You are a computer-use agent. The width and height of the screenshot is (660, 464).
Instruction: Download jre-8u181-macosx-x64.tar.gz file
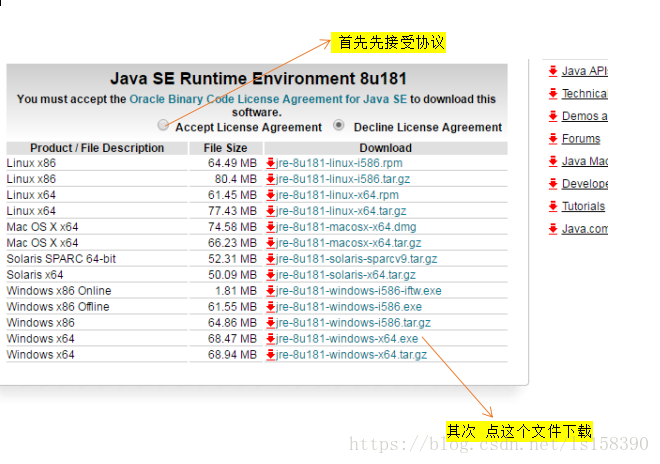349,243
